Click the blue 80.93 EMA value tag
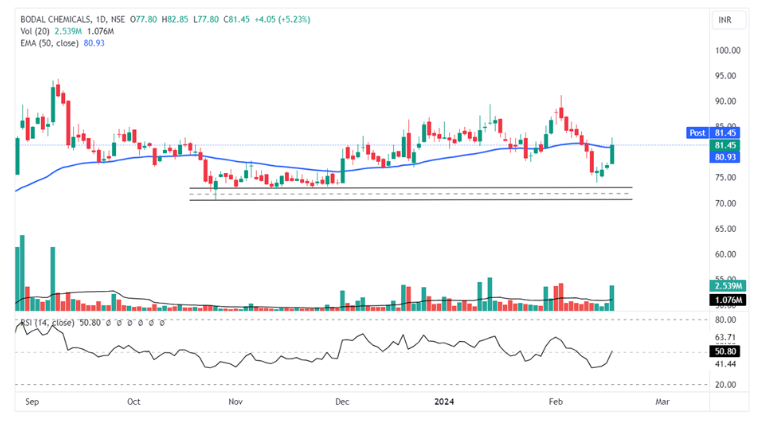Screen dimensions: 759x423 pyautogui.click(x=725, y=157)
